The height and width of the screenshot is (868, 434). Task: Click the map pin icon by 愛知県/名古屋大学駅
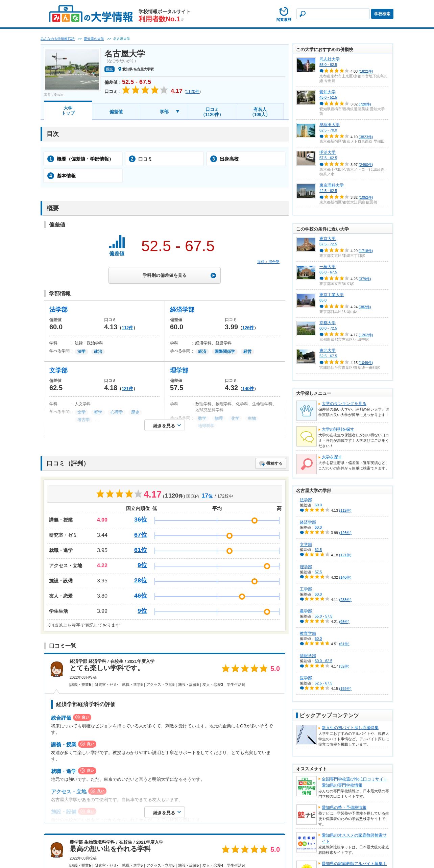click(x=120, y=69)
